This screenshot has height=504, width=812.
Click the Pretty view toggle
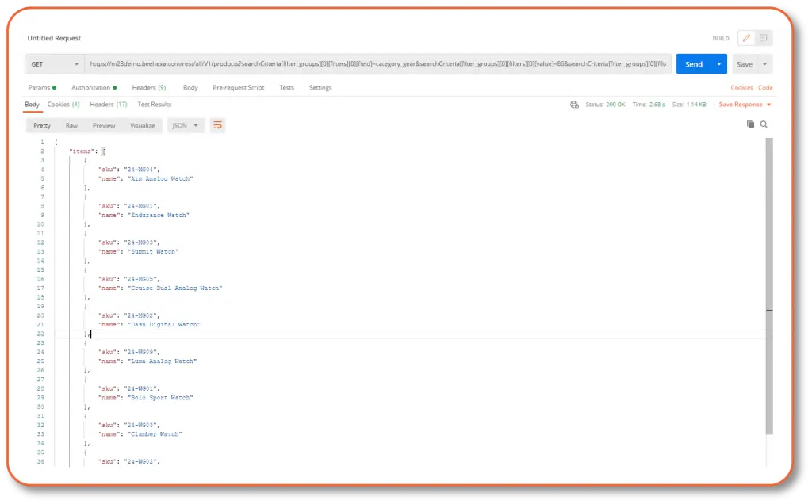click(x=43, y=124)
